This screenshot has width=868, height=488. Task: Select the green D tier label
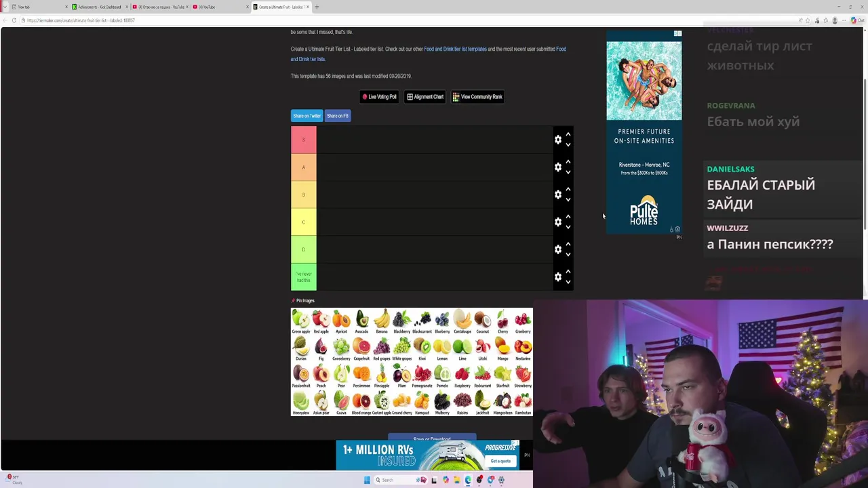tap(303, 249)
